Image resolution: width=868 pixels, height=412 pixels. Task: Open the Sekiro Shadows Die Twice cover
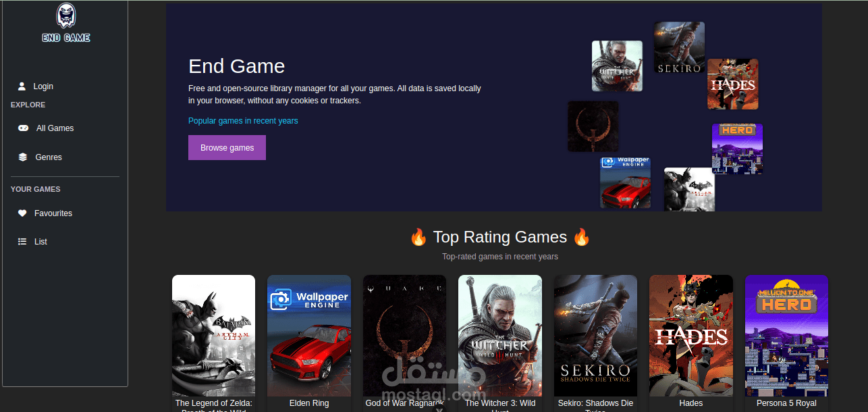(595, 336)
